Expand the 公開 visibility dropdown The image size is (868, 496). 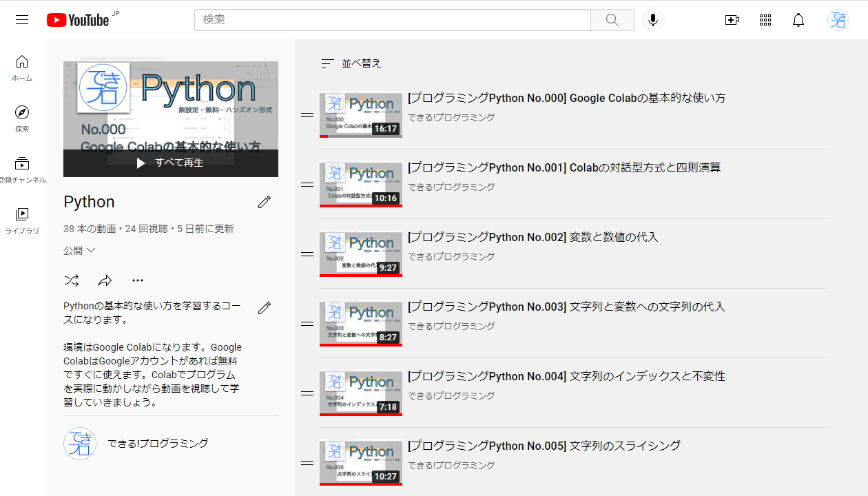(x=80, y=251)
